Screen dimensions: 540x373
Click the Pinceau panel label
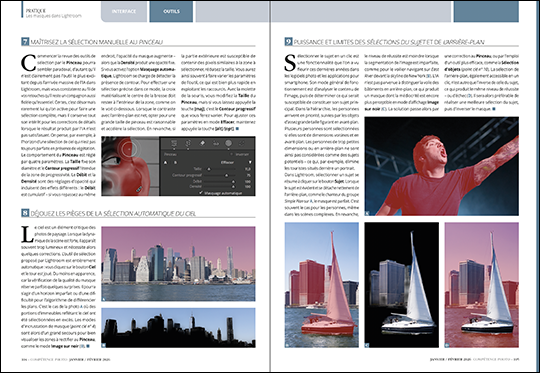(170, 154)
